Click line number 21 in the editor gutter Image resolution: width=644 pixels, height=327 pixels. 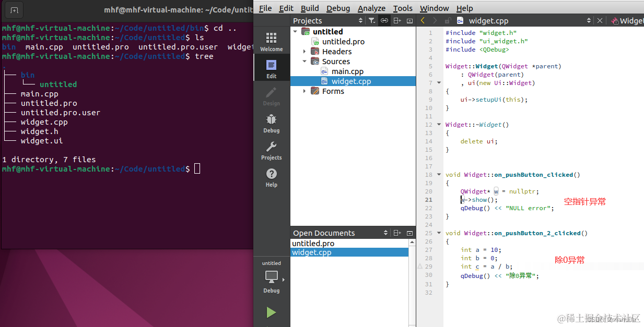point(429,200)
